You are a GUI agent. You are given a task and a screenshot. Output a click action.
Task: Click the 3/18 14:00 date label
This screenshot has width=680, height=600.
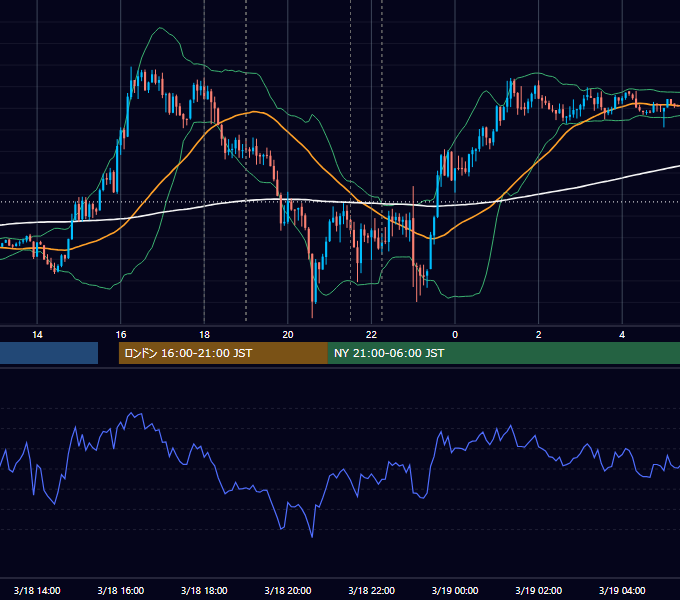coord(37,590)
